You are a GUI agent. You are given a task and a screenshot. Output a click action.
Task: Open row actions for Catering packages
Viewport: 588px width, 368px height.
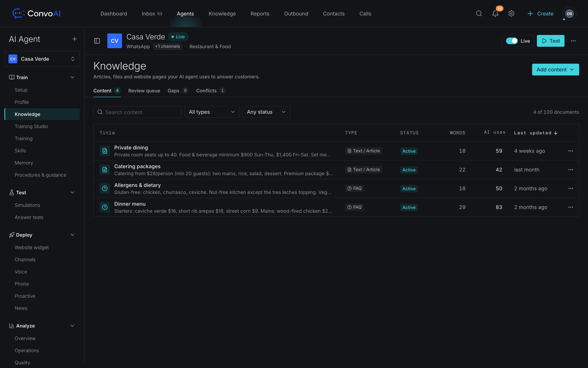[571, 170]
